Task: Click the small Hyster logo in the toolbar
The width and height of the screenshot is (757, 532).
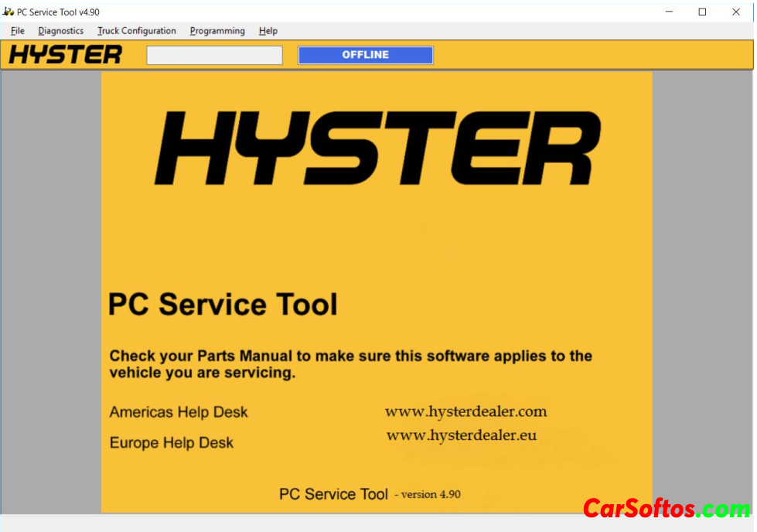Action: (66, 55)
